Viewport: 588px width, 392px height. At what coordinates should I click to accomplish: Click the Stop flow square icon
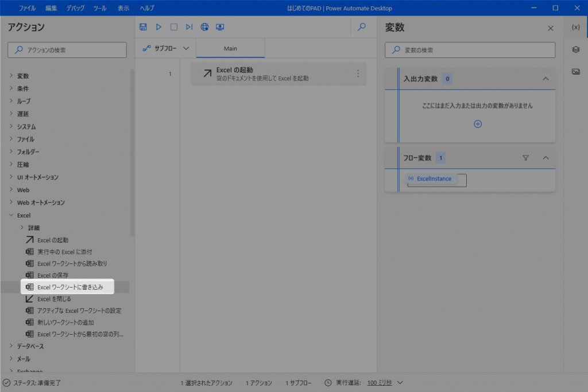tap(174, 27)
